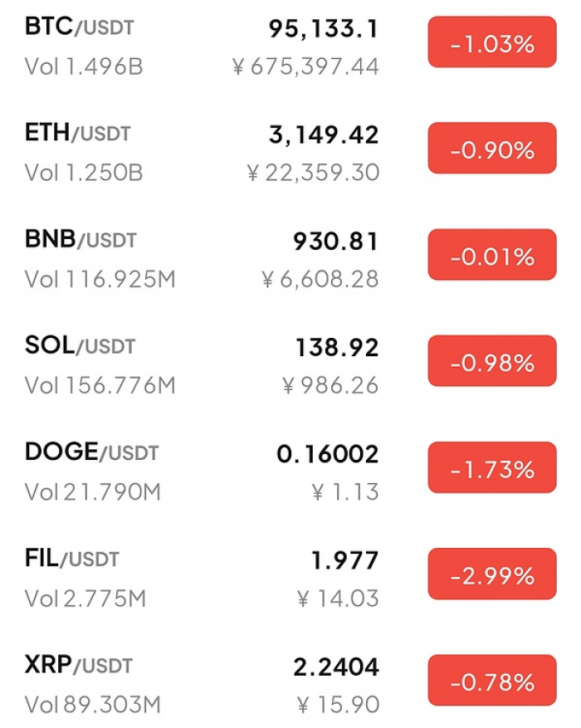This screenshot has width=581, height=728.
Task: Tap the DOGE -1.73% change badge
Action: click(x=492, y=469)
